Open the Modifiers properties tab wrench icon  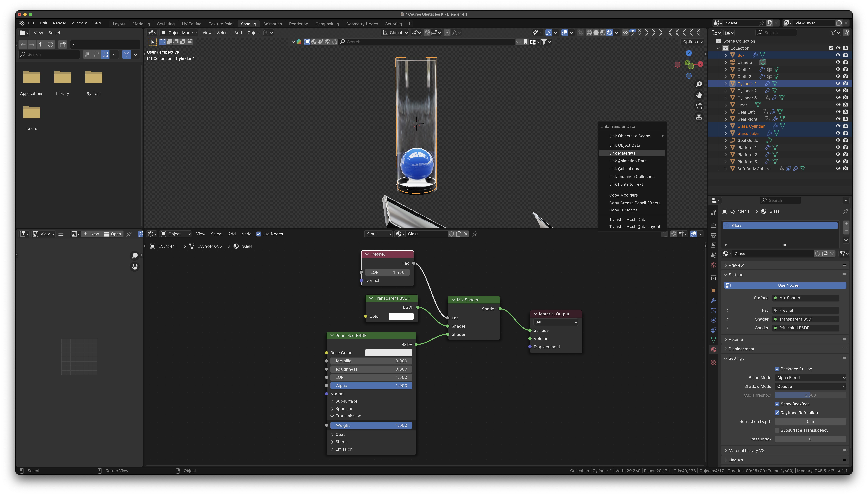(713, 301)
